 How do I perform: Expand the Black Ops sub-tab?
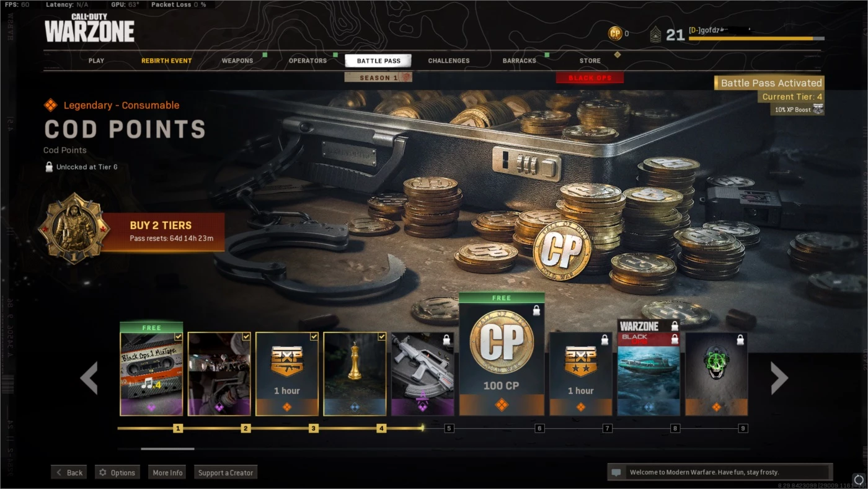[x=590, y=78]
